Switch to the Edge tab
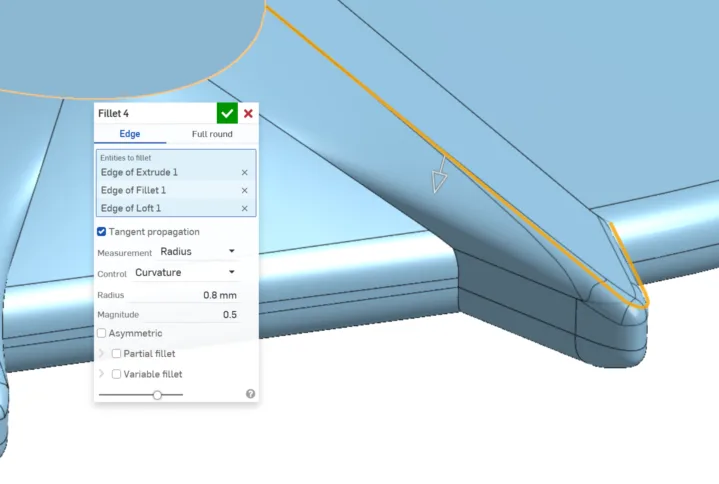719x484 pixels. (x=130, y=134)
